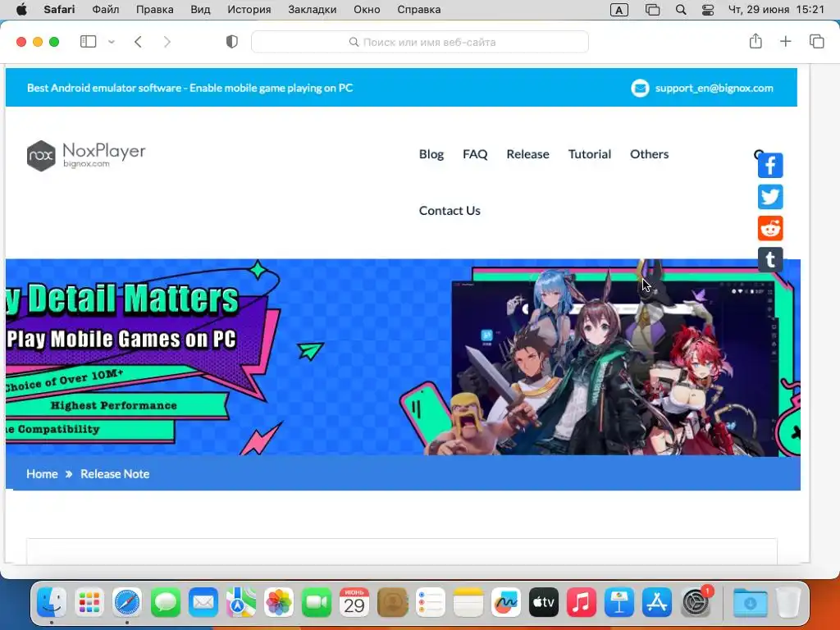Open the Tutorial navigation link
Screen dimensions: 840x630
pos(589,154)
